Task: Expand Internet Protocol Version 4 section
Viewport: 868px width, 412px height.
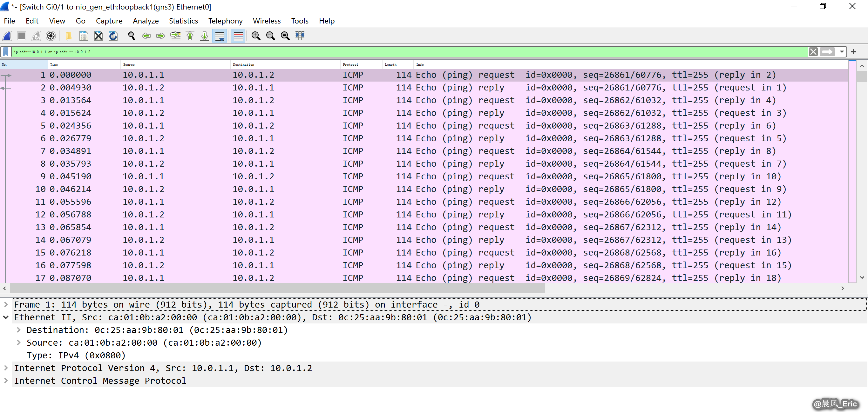Action: click(x=6, y=368)
